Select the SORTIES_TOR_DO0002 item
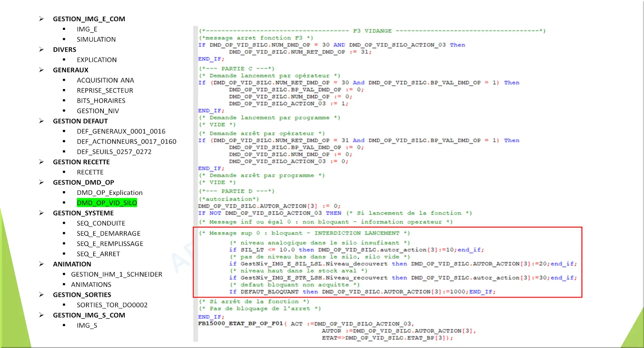The height and width of the screenshot is (348, 644). tap(112, 305)
